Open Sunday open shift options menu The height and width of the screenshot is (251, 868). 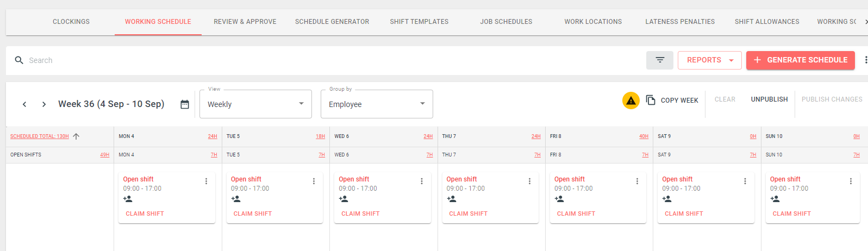pos(851,181)
